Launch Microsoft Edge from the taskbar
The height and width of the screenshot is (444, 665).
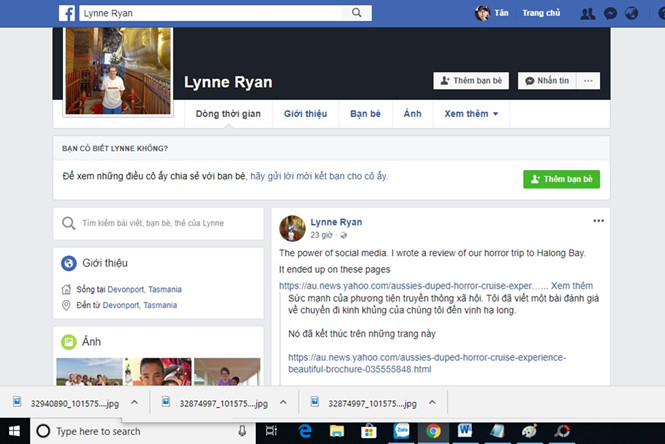pos(304,431)
